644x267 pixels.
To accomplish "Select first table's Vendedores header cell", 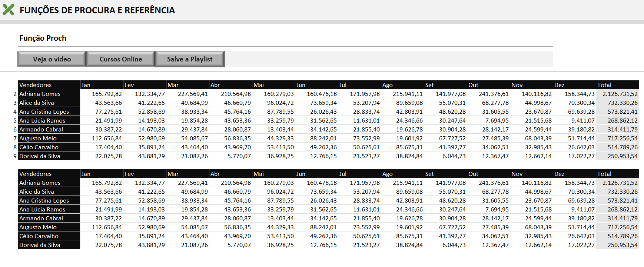I will pos(49,85).
